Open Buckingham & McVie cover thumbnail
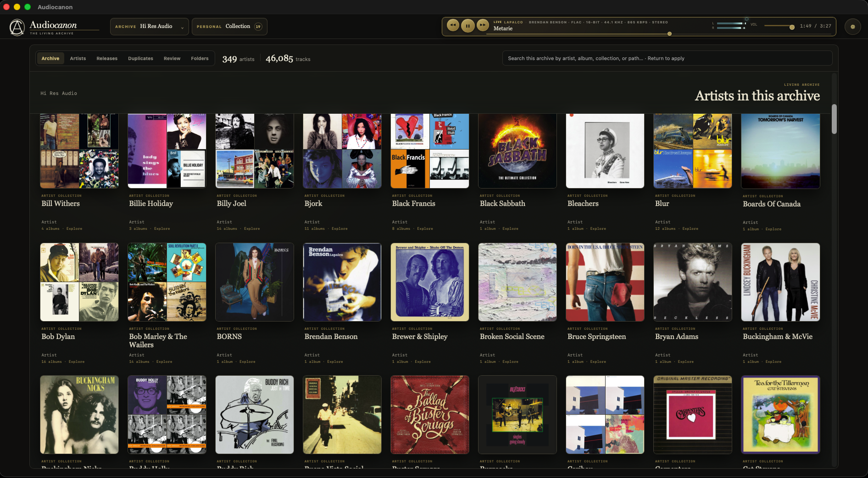868x478 pixels. pyautogui.click(x=780, y=282)
